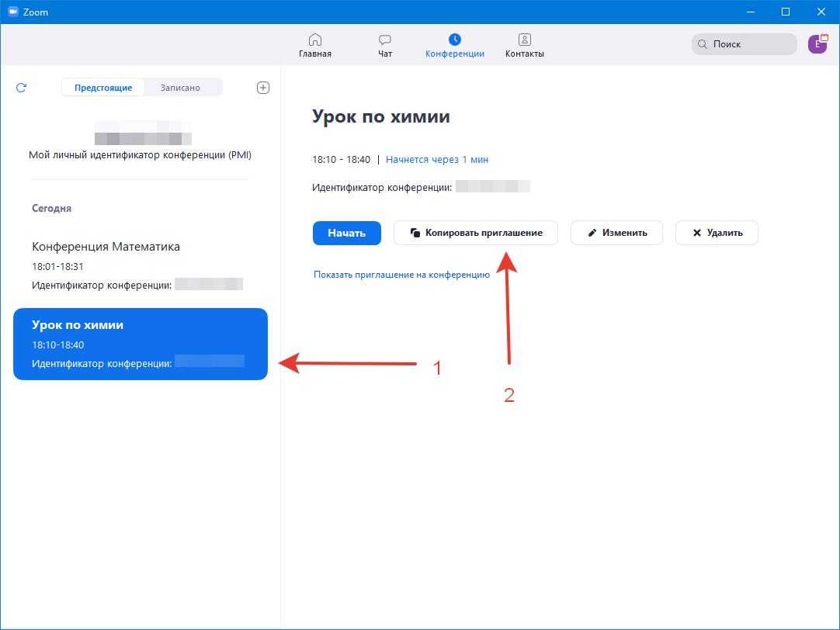Click Копировать приглашение button
This screenshot has width=840, height=630.
click(475, 233)
